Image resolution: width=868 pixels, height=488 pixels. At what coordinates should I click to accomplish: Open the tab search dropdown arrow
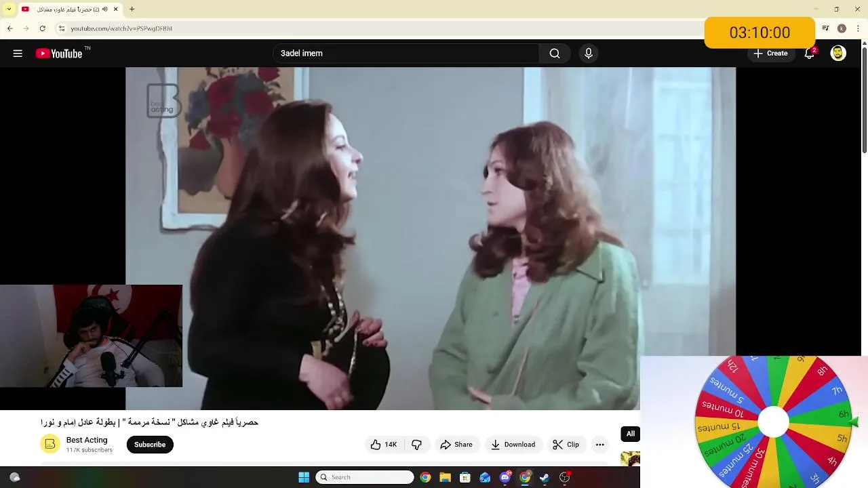[9, 9]
